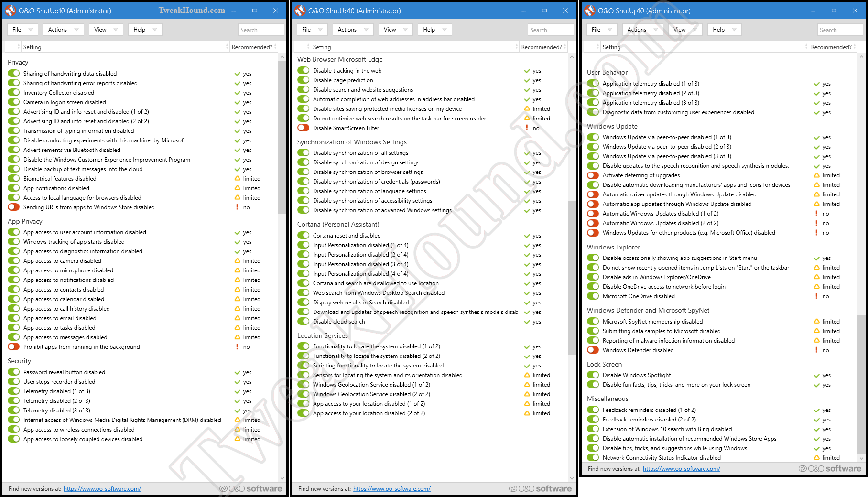This screenshot has height=497, width=868.
Task: Click the O&O ShutUp10 logo in the middle window title bar
Action: [x=300, y=10]
